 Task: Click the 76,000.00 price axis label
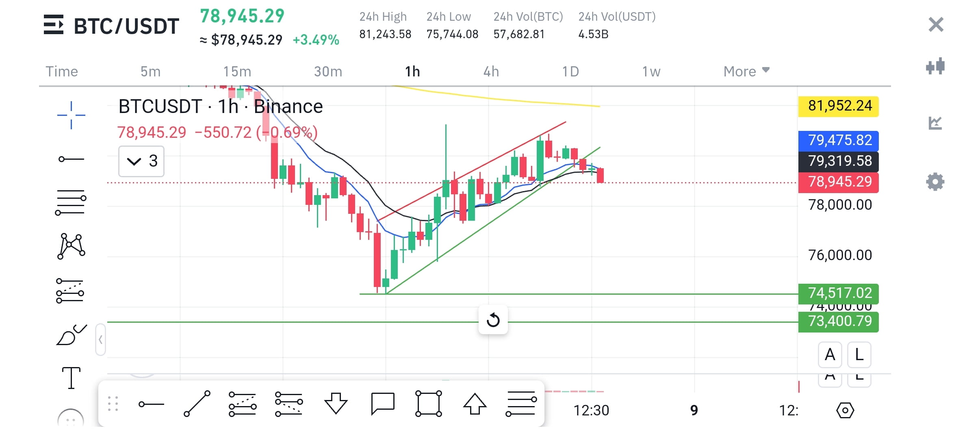pos(840,255)
